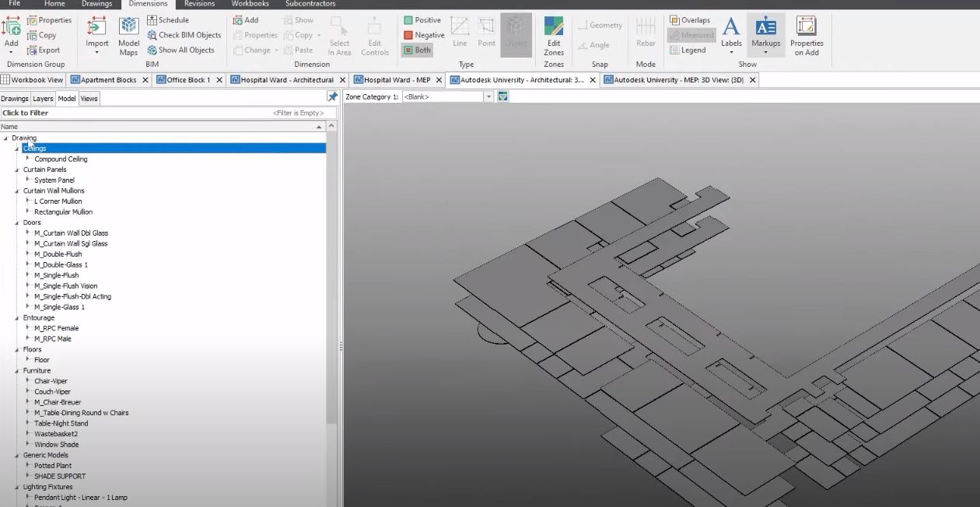Add a new dimension

coord(246,20)
